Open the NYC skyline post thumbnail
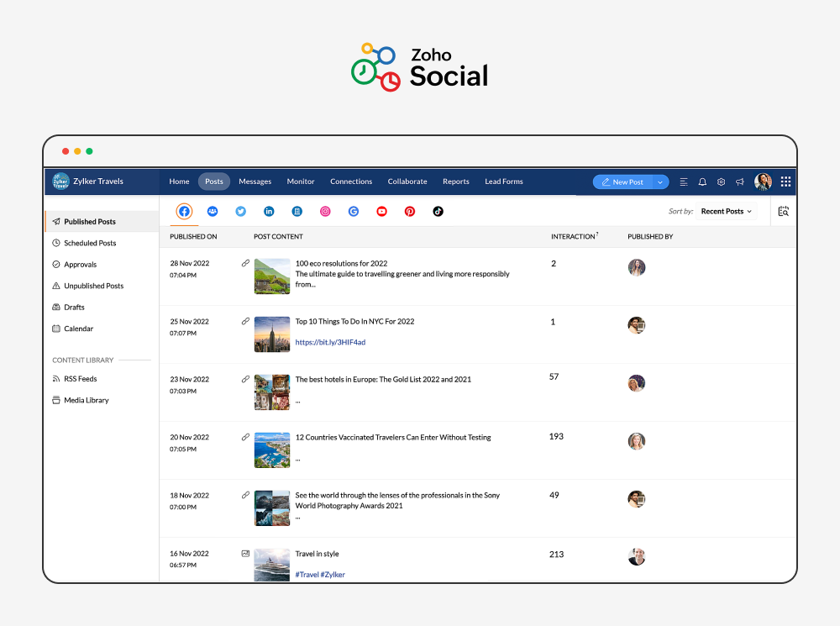840x626 pixels. (272, 334)
